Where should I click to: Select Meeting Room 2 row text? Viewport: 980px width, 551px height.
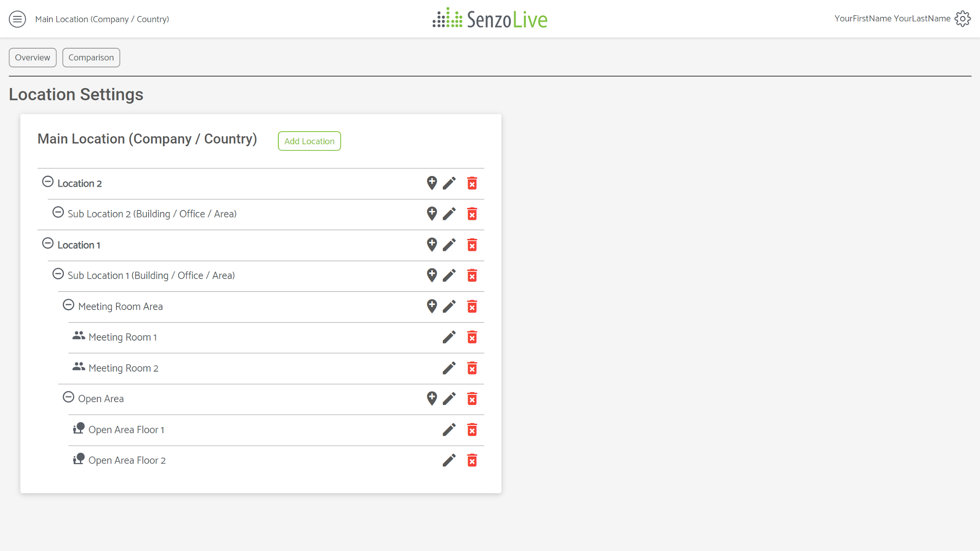pos(123,368)
